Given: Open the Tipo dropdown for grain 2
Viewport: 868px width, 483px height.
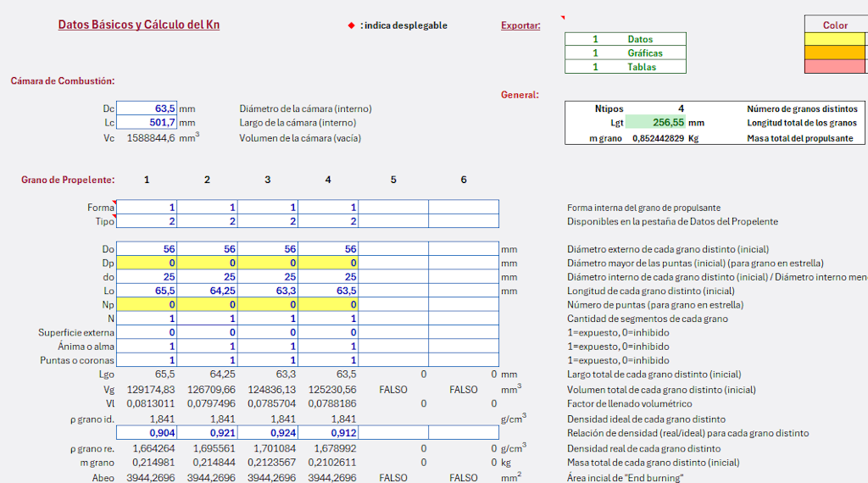Looking at the screenshot, I should (x=207, y=221).
